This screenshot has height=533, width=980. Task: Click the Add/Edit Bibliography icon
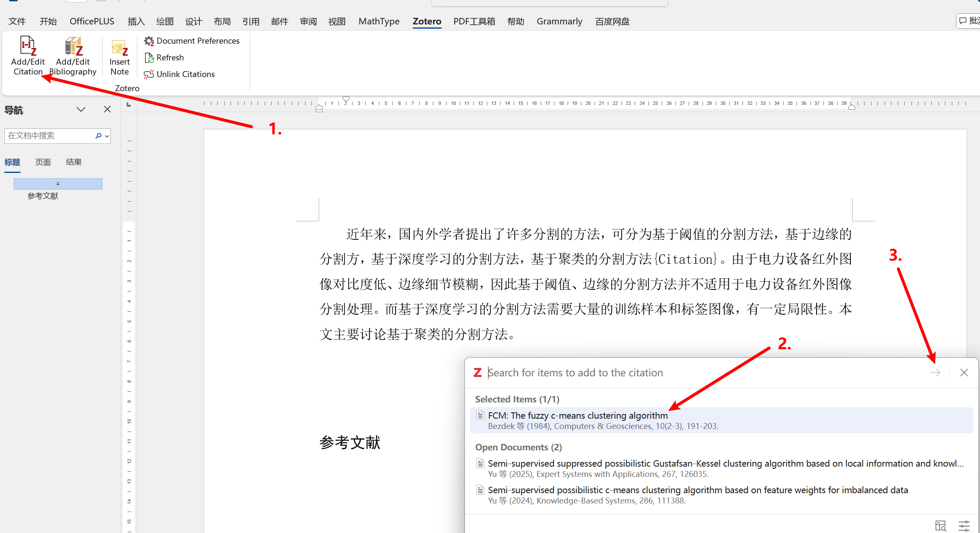pyautogui.click(x=73, y=47)
